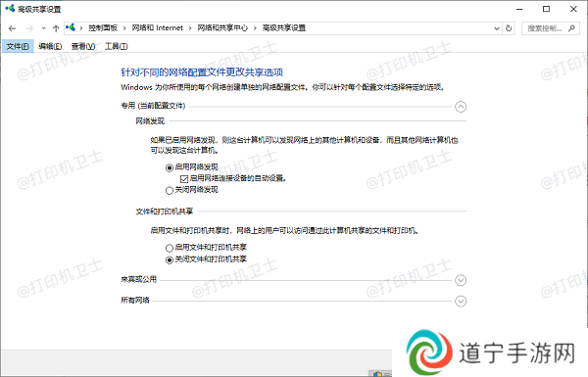The image size is (588, 377).
Task: Click the 文件和打印机共享 section label
Action: [x=165, y=212]
